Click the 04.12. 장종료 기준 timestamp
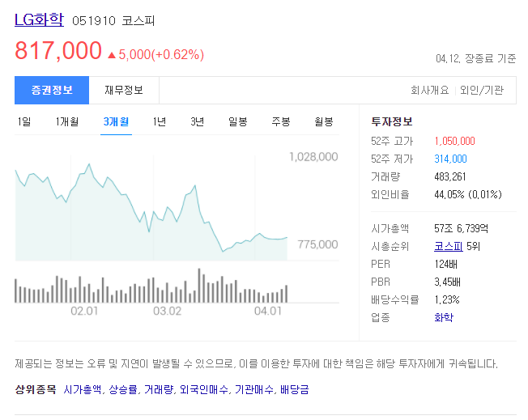528x420 pixels. pos(476,58)
